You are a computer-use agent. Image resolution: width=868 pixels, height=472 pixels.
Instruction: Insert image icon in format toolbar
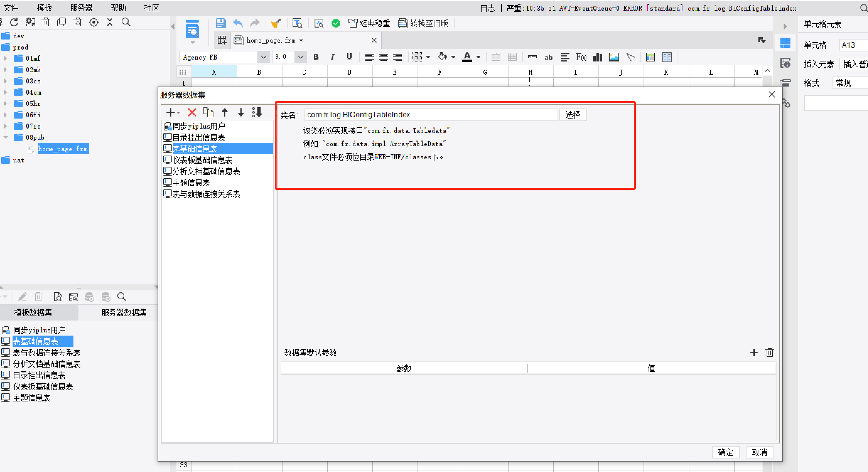(x=614, y=57)
